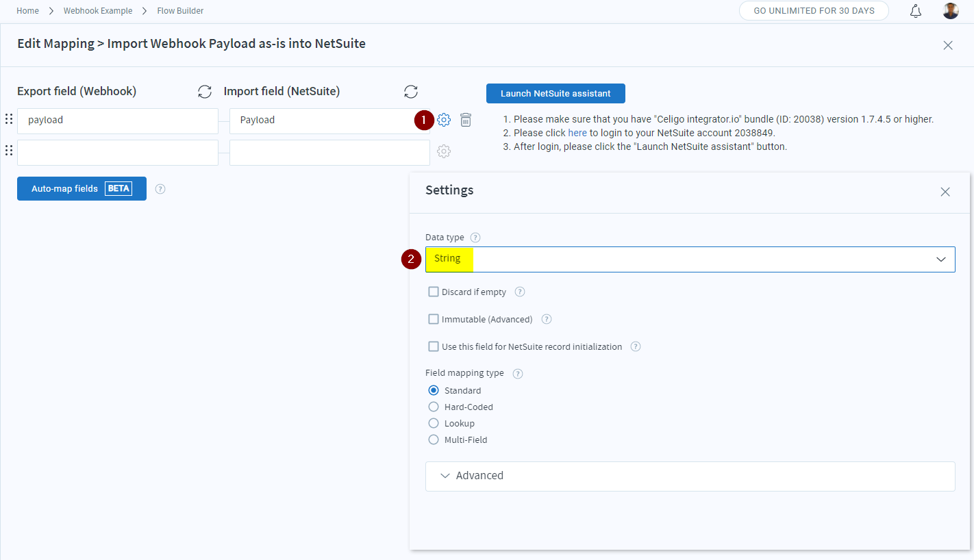Refresh the Import field (NetSuite) list
Viewport: 974px width, 560px height.
click(411, 92)
